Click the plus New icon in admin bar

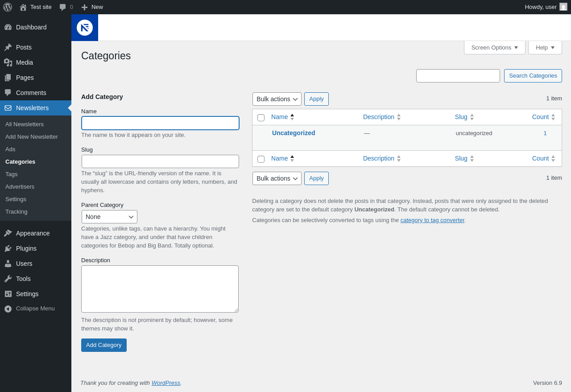(84, 7)
